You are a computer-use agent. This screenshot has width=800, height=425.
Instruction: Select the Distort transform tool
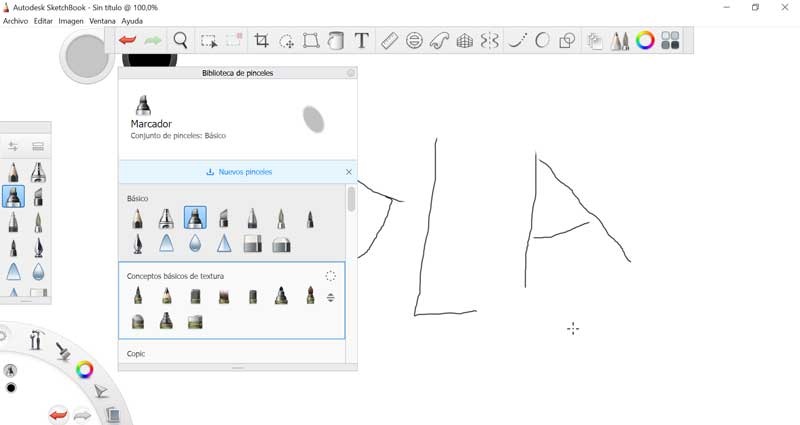311,40
